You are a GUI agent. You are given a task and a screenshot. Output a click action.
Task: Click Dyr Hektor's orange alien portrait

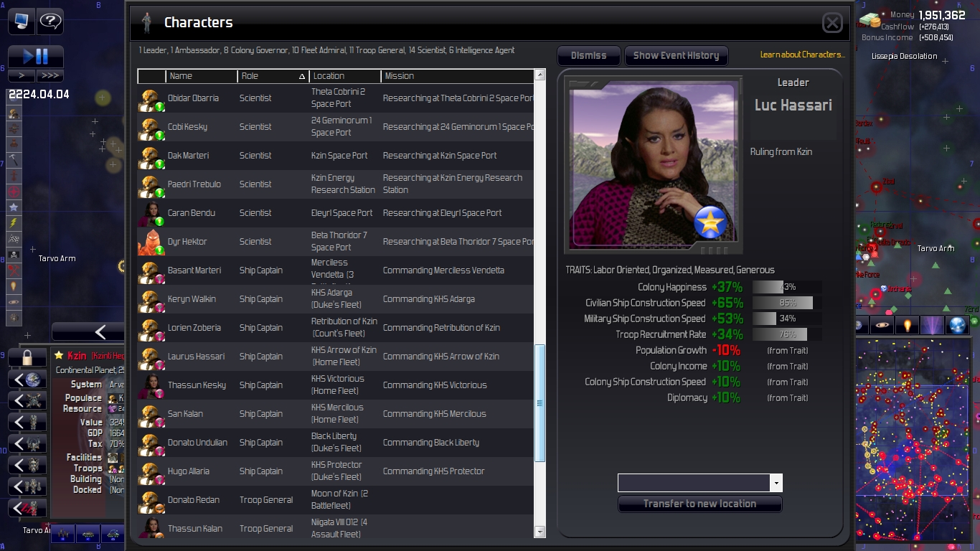tap(151, 242)
